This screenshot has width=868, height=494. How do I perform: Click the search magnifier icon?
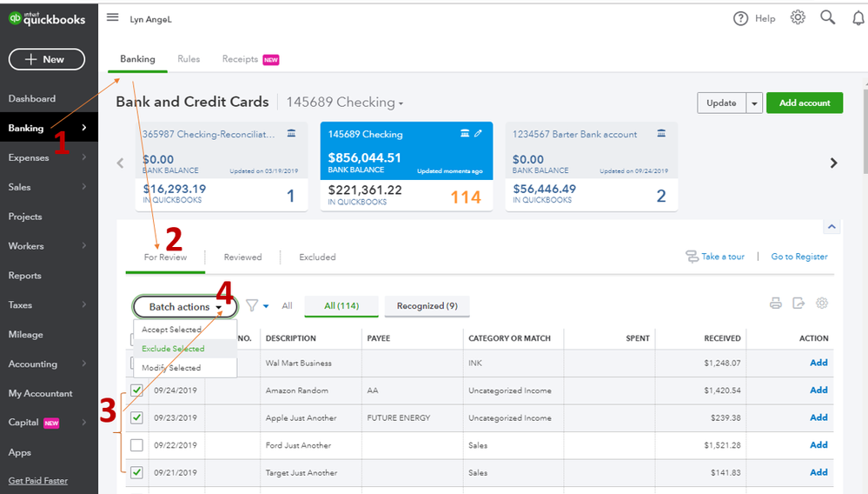827,17
